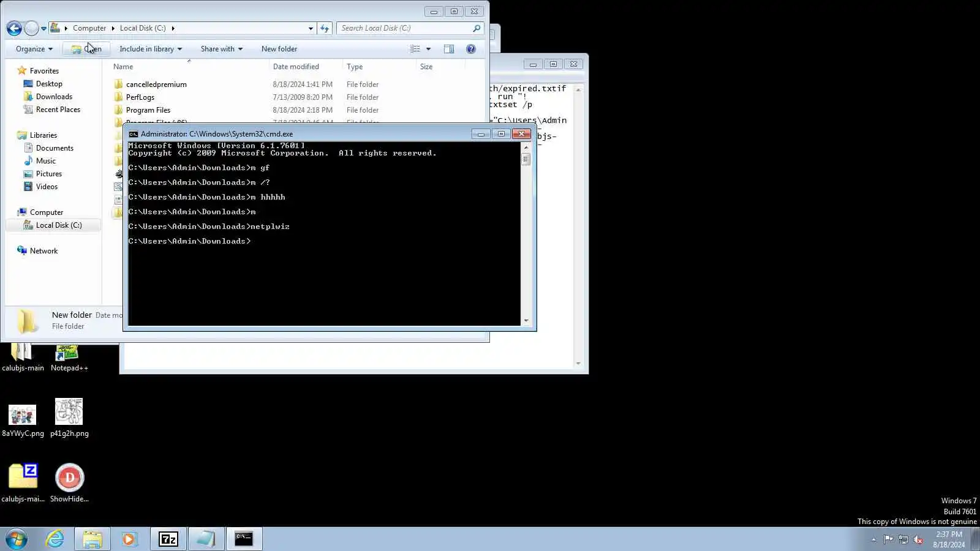Sort files by Date modified column

tap(306, 67)
